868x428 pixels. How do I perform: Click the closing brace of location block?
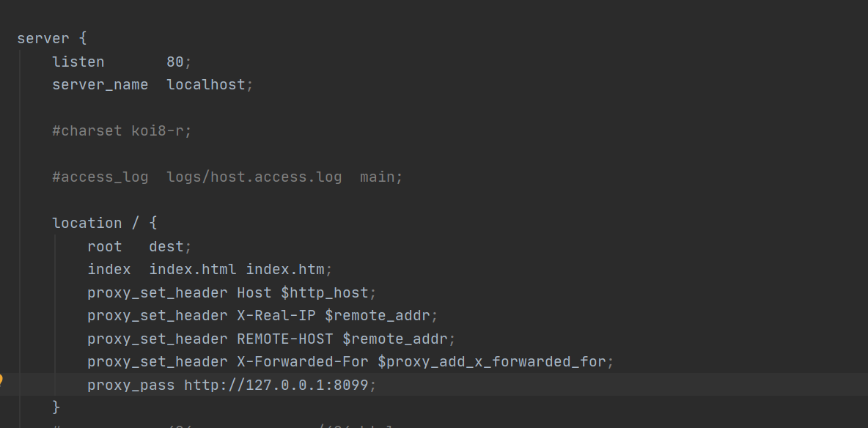tap(56, 407)
